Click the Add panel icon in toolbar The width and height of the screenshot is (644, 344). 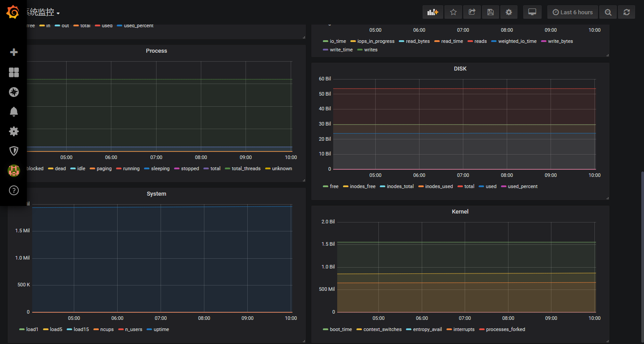click(x=432, y=12)
